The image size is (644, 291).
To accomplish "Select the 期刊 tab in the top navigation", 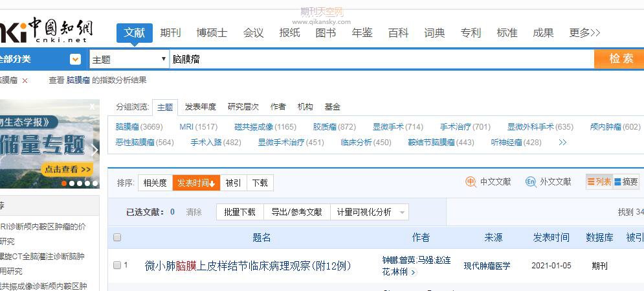I will coord(170,32).
